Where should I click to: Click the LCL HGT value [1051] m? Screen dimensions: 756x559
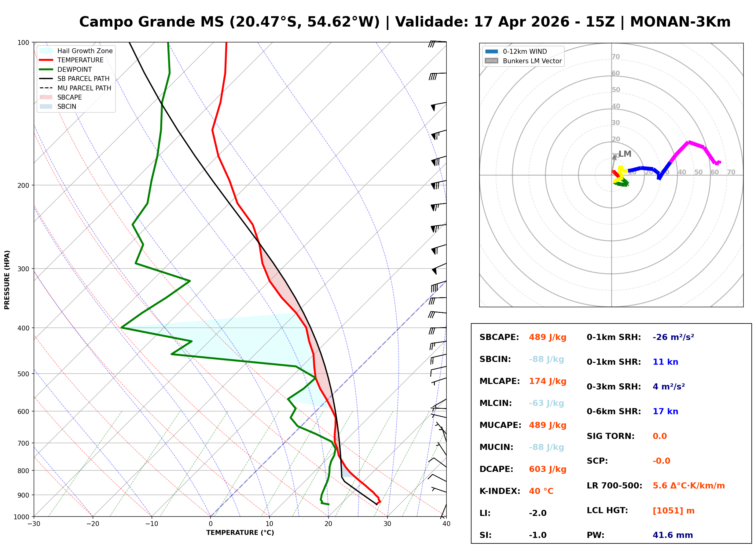tap(674, 511)
